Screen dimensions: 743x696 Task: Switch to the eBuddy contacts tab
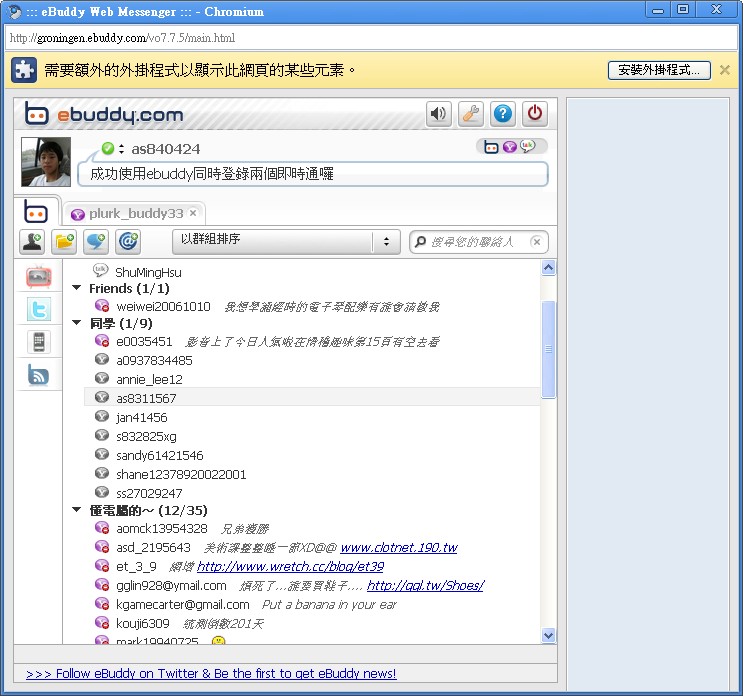tap(36, 211)
